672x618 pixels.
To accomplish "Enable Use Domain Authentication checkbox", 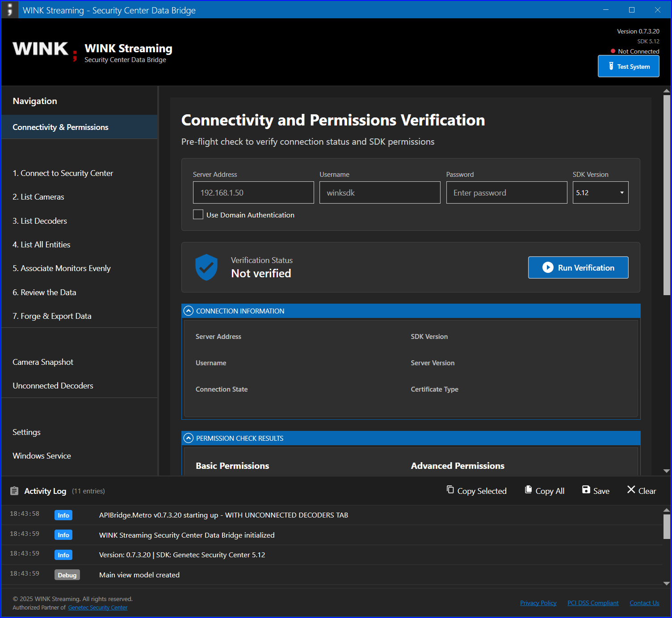I will click(x=198, y=214).
